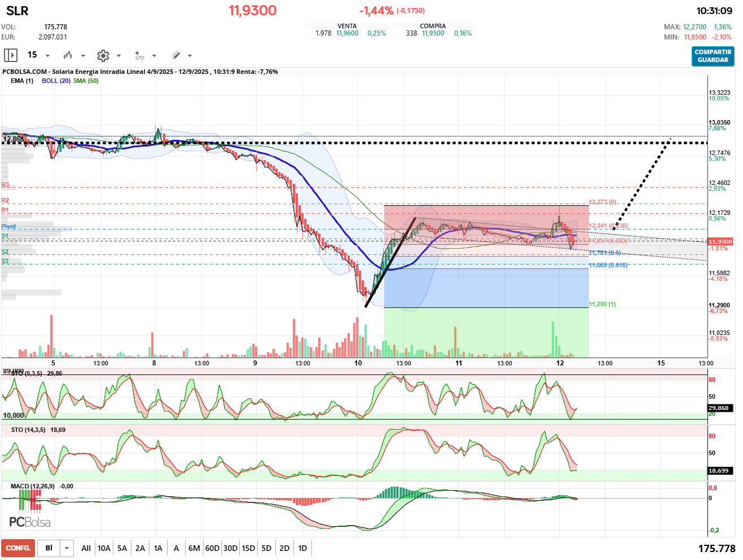Select the 15D time range
Screen dimensions: 743x560
(248, 548)
